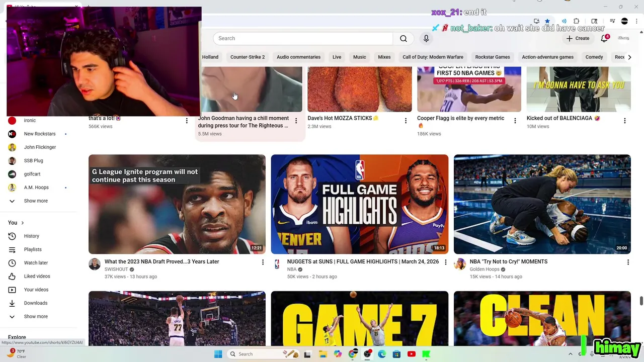Click the YouTube search magnifier button

click(404, 39)
